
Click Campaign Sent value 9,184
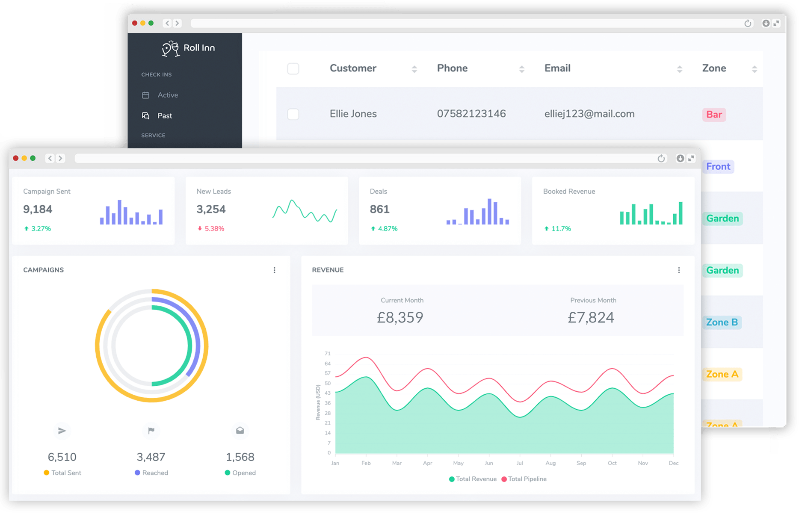(x=38, y=209)
